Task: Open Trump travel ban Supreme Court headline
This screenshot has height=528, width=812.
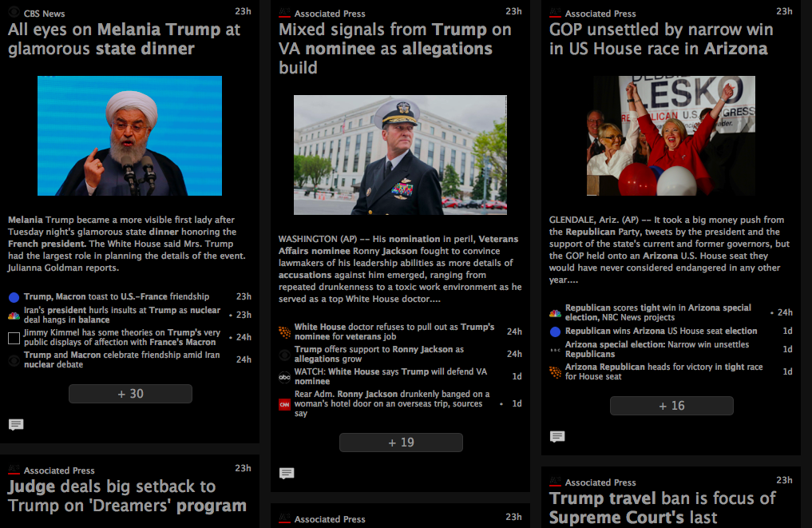Action: click(x=663, y=508)
